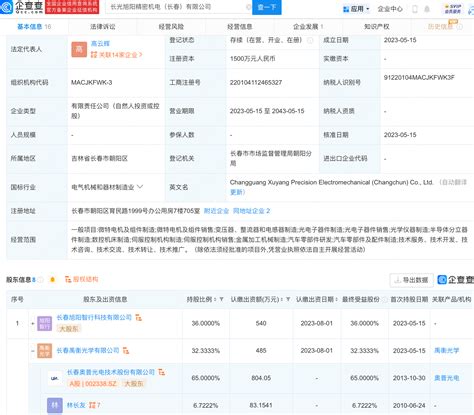Screen dimensions: 474x415
Task: Expand the 长春旭阳智行科技有限公司 shareholder row
Action: point(33,323)
